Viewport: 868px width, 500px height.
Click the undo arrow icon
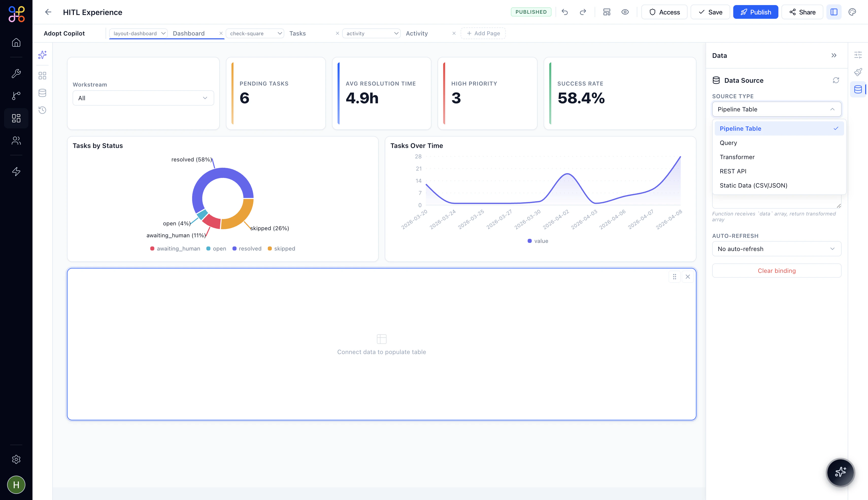click(565, 12)
